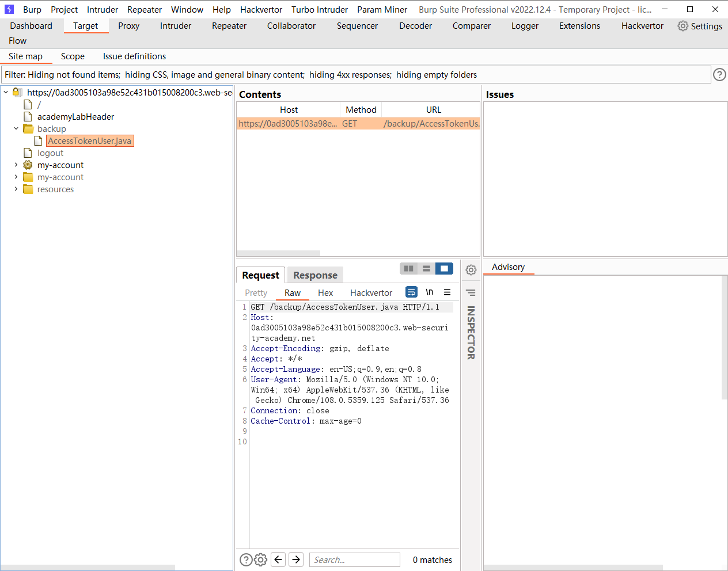Expand the resources folder node
728x571 pixels.
point(16,189)
